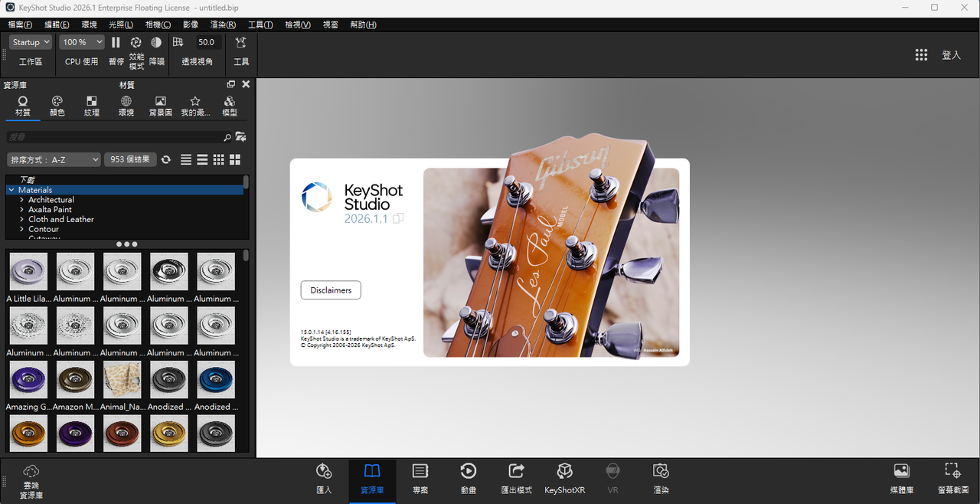
Task: Open the apps grid icon near 登入
Action: coord(921,54)
